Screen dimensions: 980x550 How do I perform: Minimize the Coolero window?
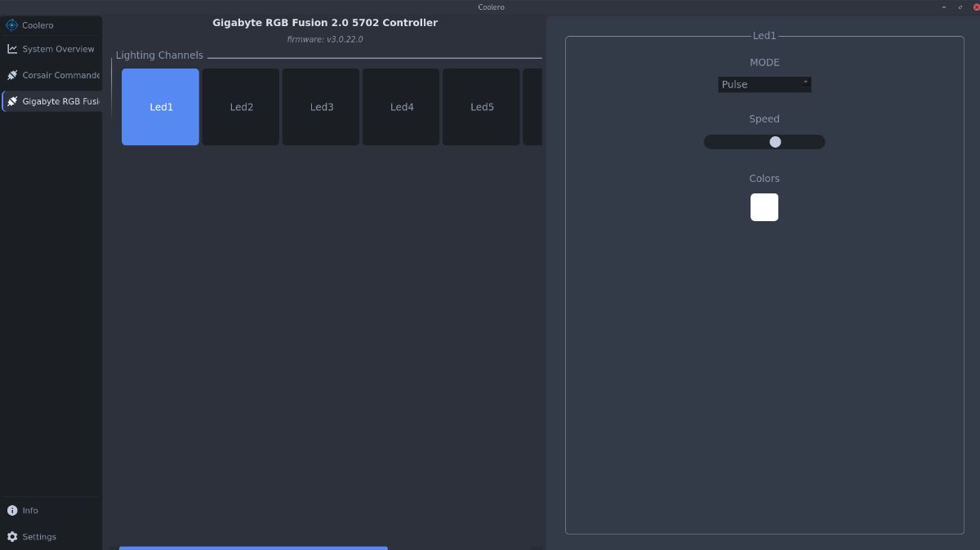[x=945, y=7]
